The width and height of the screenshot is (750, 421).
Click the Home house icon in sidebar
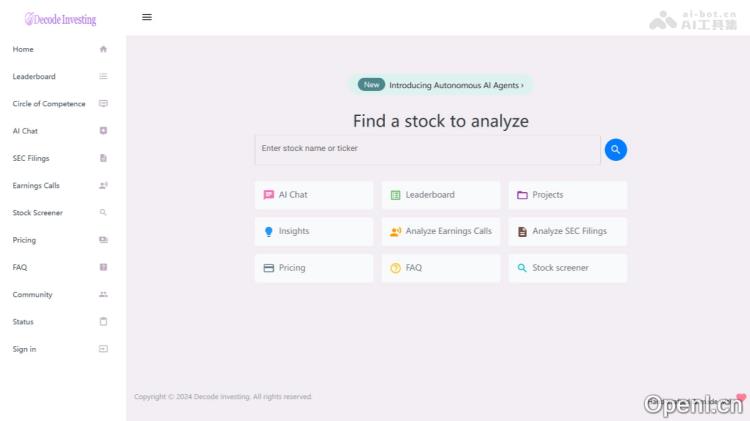(103, 49)
